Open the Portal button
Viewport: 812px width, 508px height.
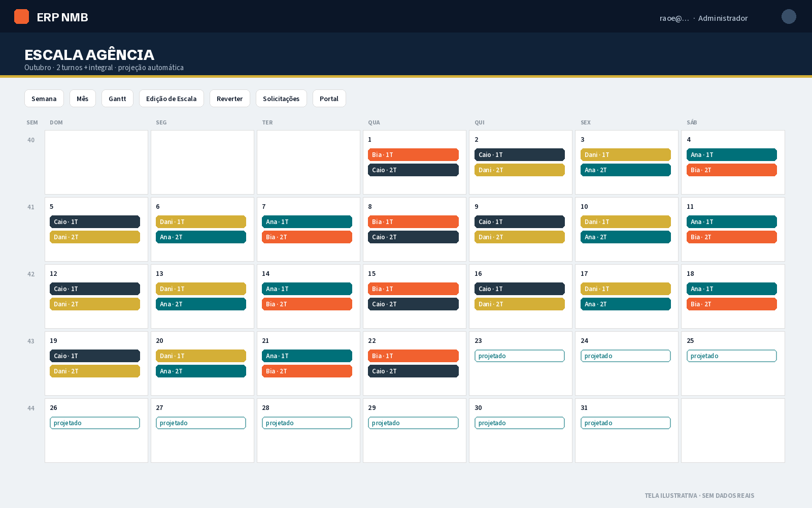point(329,99)
